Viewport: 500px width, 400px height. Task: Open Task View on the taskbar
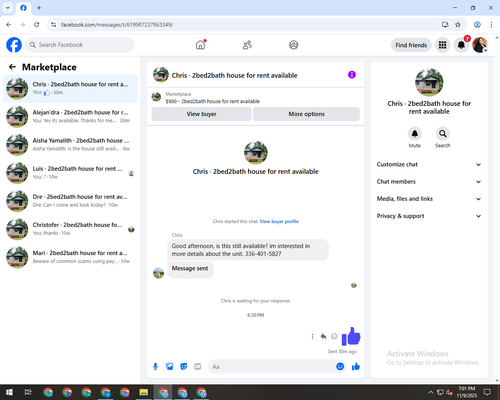[28, 392]
